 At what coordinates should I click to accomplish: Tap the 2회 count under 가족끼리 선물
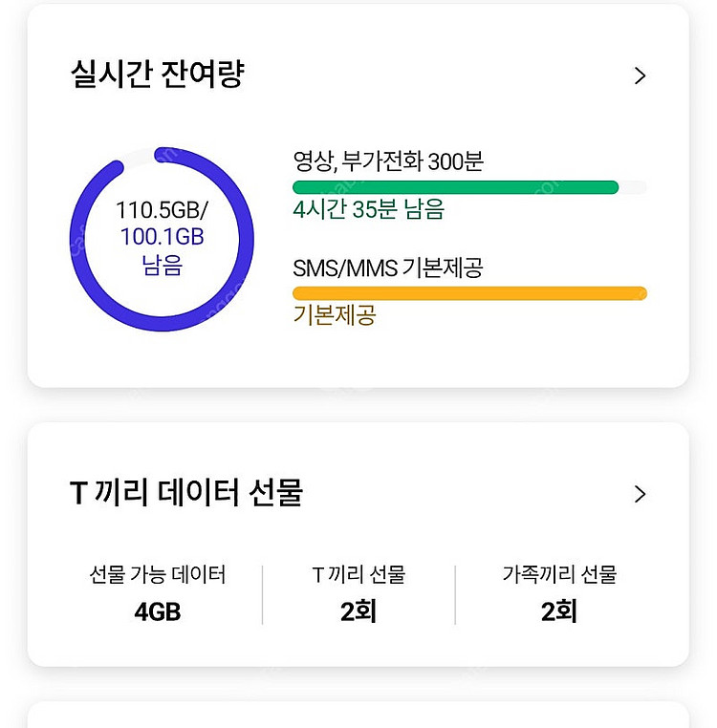click(559, 611)
